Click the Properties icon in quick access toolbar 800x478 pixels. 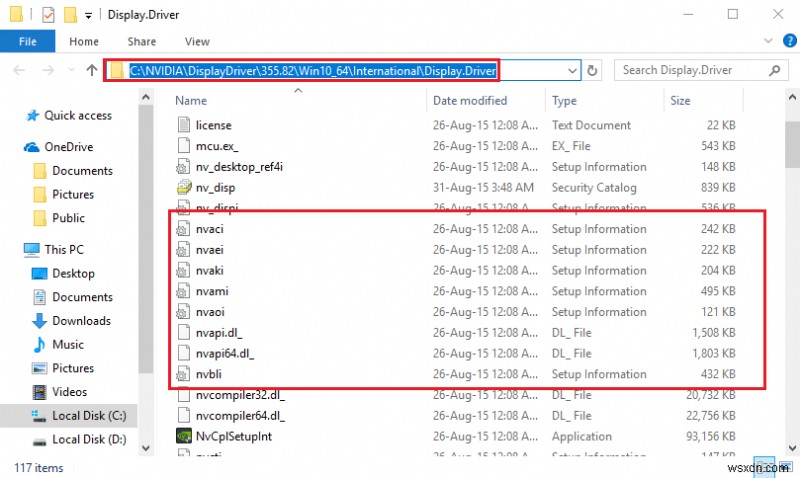pos(48,15)
